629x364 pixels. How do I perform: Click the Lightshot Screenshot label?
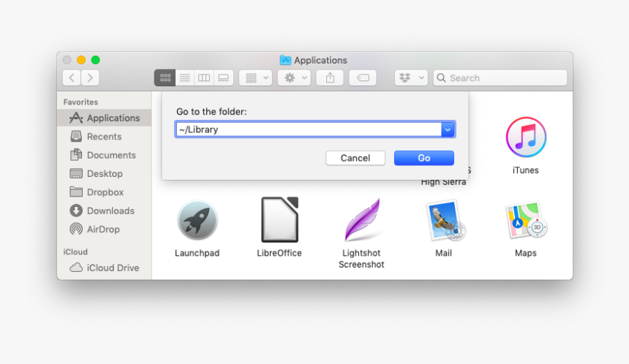361,259
